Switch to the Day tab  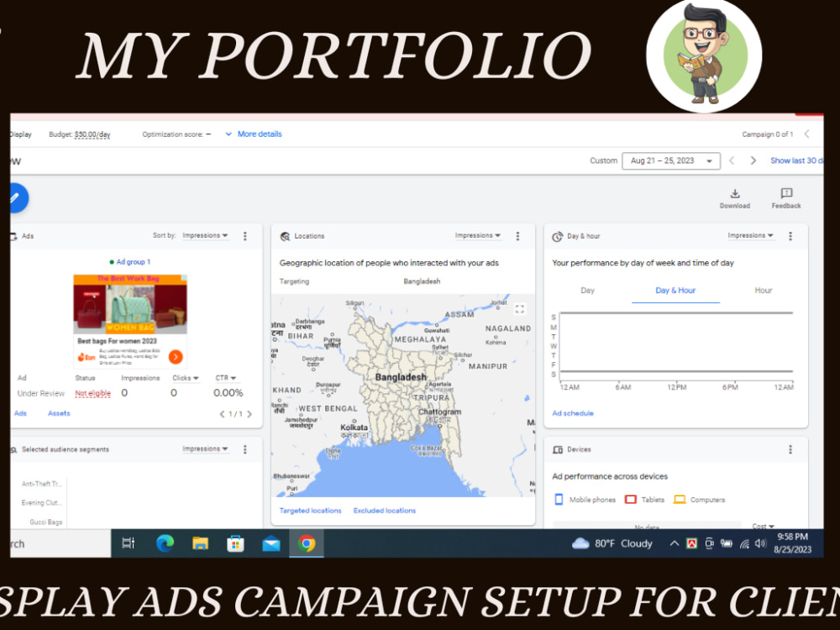[x=588, y=291]
